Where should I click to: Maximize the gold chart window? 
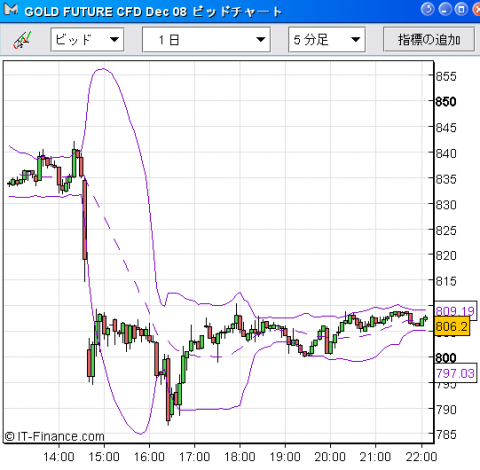pyautogui.click(x=461, y=9)
